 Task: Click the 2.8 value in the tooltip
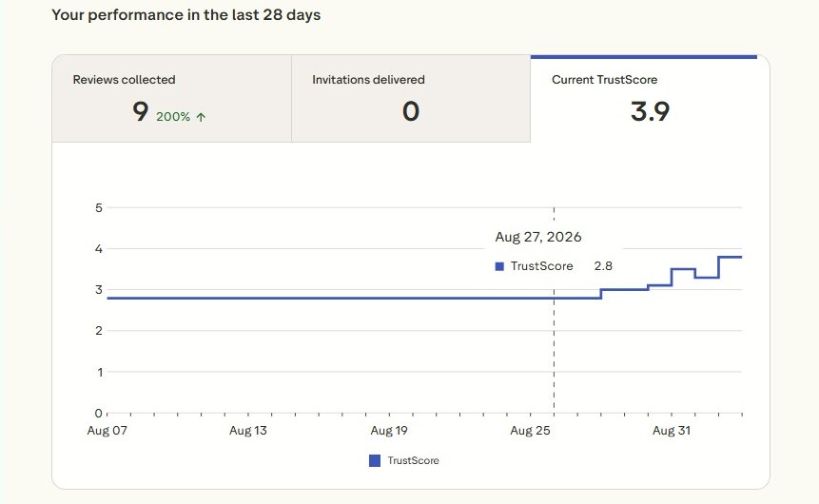603,266
